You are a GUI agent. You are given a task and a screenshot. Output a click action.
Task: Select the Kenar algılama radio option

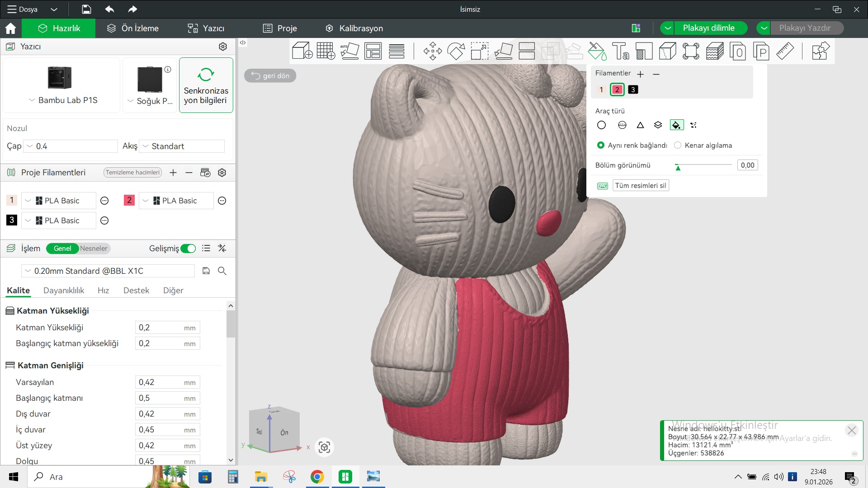[x=678, y=145]
